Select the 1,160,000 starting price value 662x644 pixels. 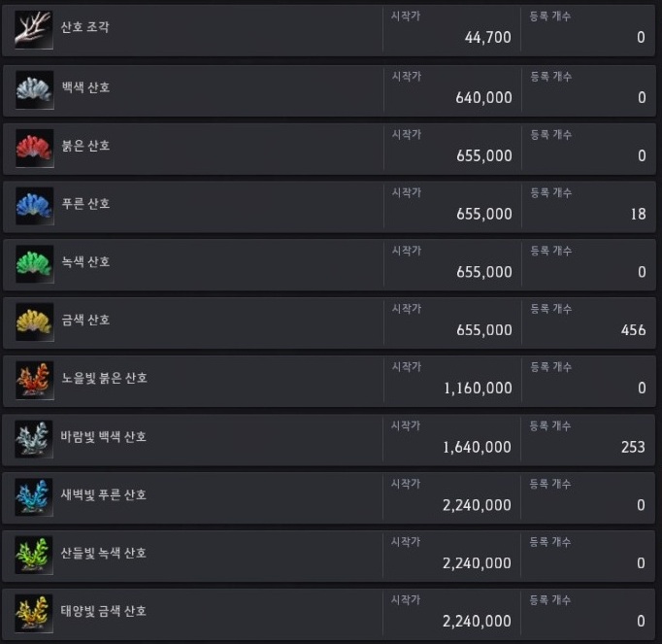[x=478, y=389]
